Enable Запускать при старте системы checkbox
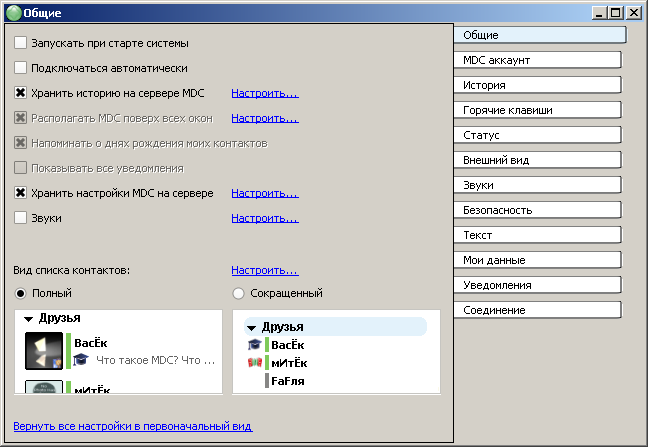This screenshot has height=447, width=649. (20, 43)
